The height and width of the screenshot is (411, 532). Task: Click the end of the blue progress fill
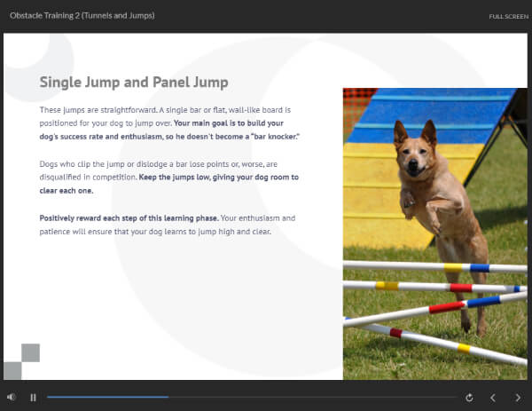coord(168,397)
